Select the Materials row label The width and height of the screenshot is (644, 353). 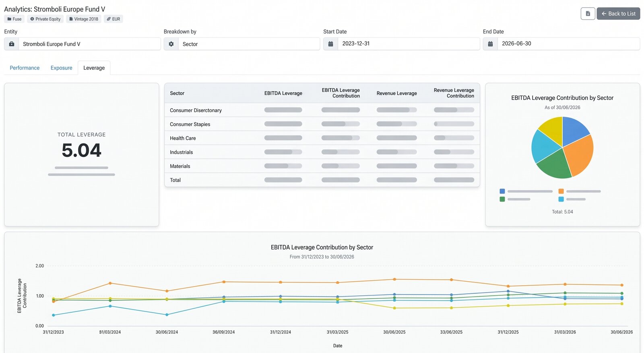(180, 166)
